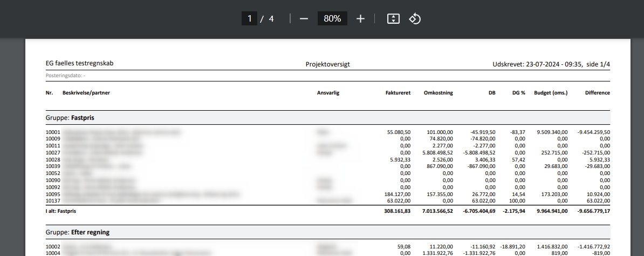Click the Ansvarlig column header
This screenshot has height=256, width=644.
click(328, 93)
